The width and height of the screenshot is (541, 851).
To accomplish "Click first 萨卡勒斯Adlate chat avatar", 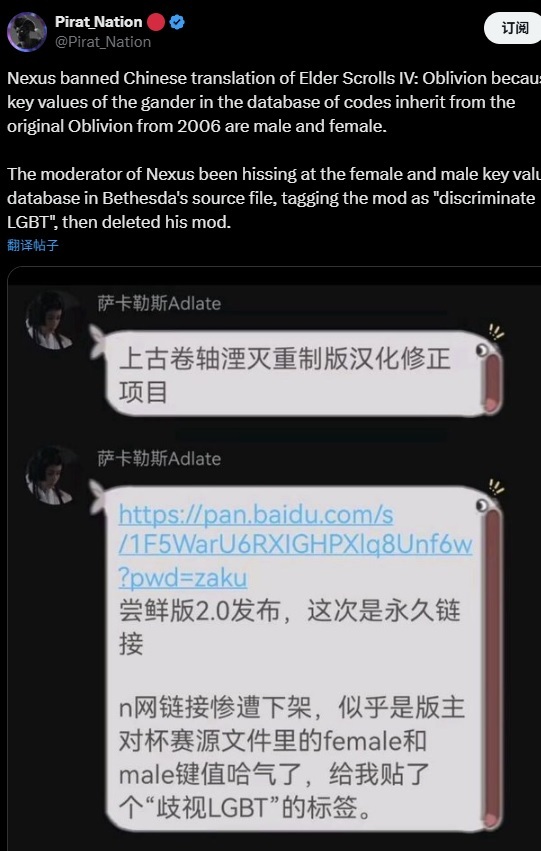I will click(x=52, y=320).
